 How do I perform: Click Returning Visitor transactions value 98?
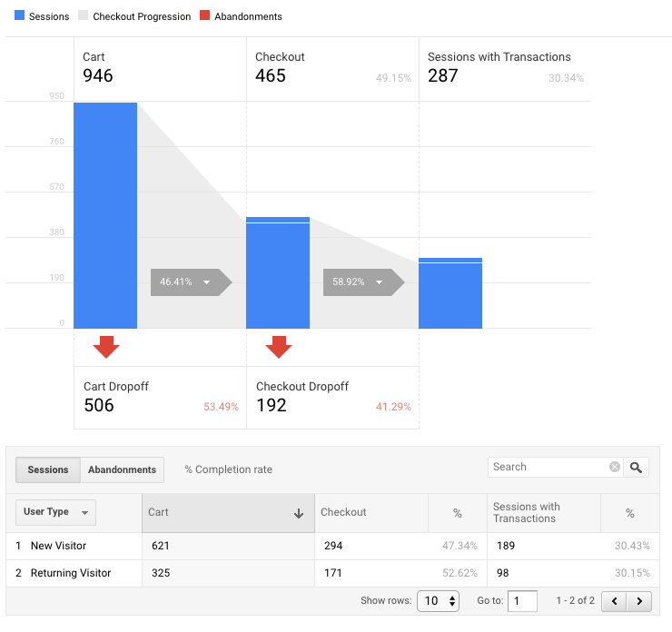pyautogui.click(x=503, y=573)
